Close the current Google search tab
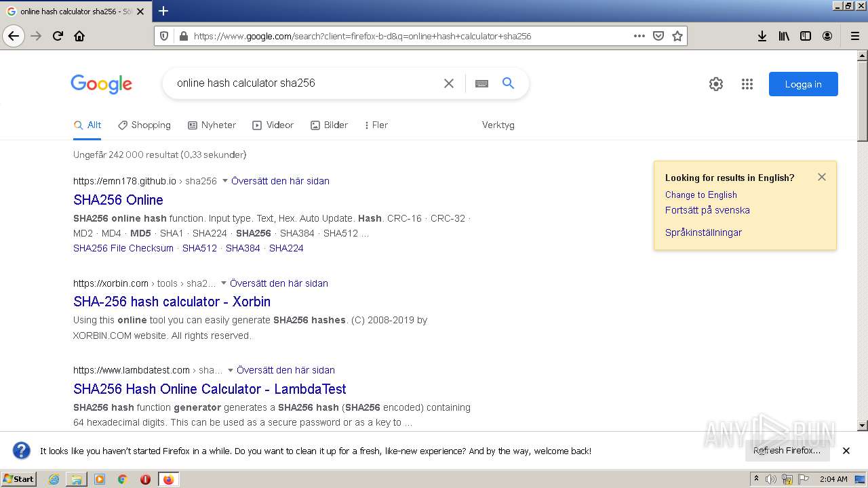 click(140, 12)
